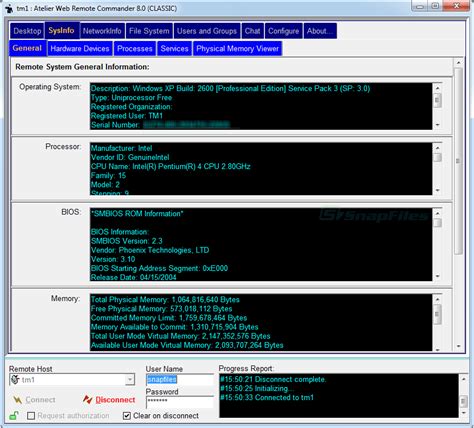474x428 pixels.
Task: Open the Configure tab
Action: 283,31
